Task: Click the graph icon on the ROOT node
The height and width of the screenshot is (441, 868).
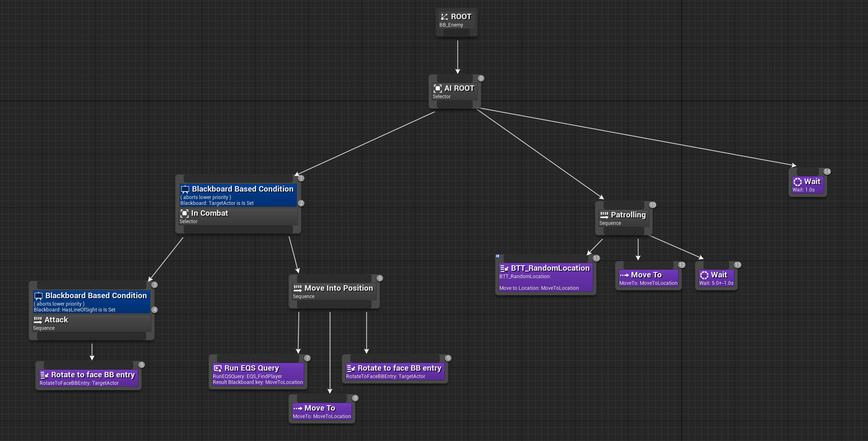Action: pyautogui.click(x=443, y=17)
